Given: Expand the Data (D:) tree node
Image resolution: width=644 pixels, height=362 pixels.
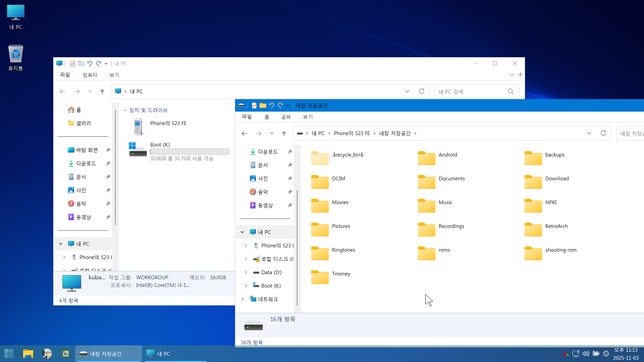Looking at the screenshot, I should pyautogui.click(x=246, y=272).
